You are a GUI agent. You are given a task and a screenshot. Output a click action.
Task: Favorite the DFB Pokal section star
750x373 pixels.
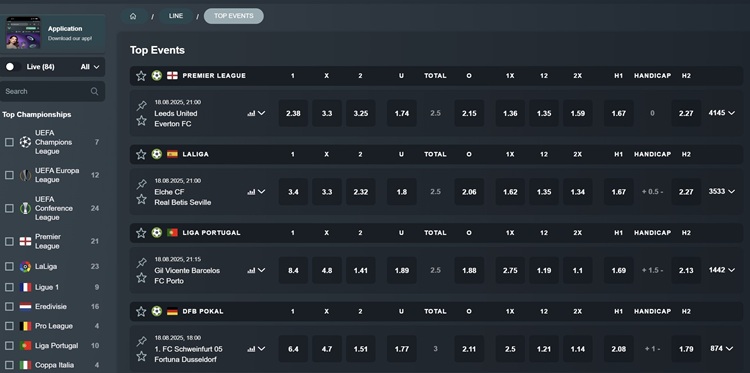click(141, 311)
